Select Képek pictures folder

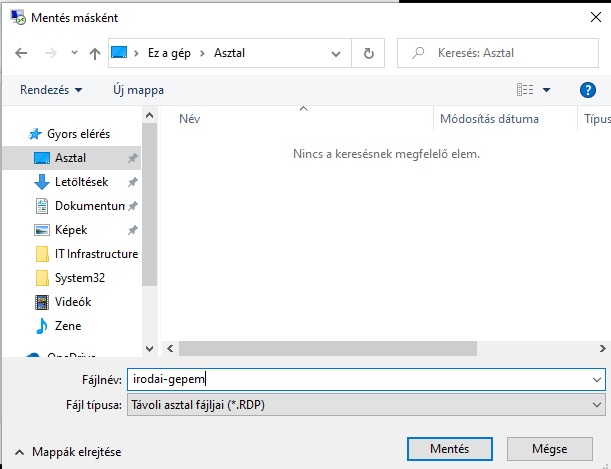pos(71,230)
